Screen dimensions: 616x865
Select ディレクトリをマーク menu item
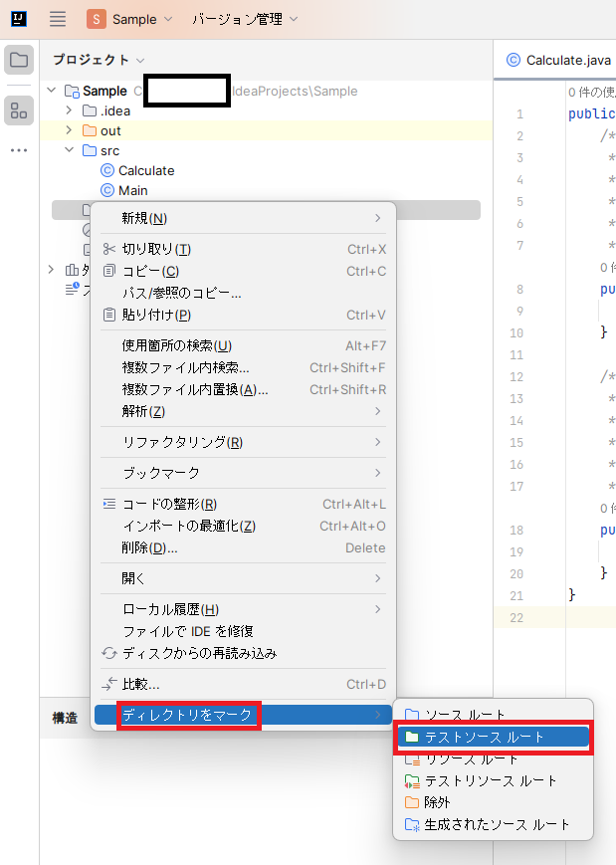[243, 715]
